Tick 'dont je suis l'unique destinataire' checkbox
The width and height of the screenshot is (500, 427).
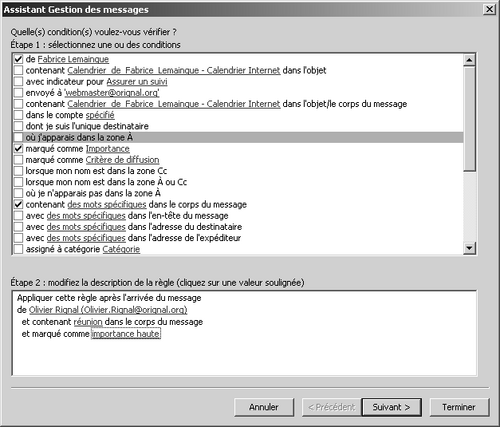(x=18, y=126)
